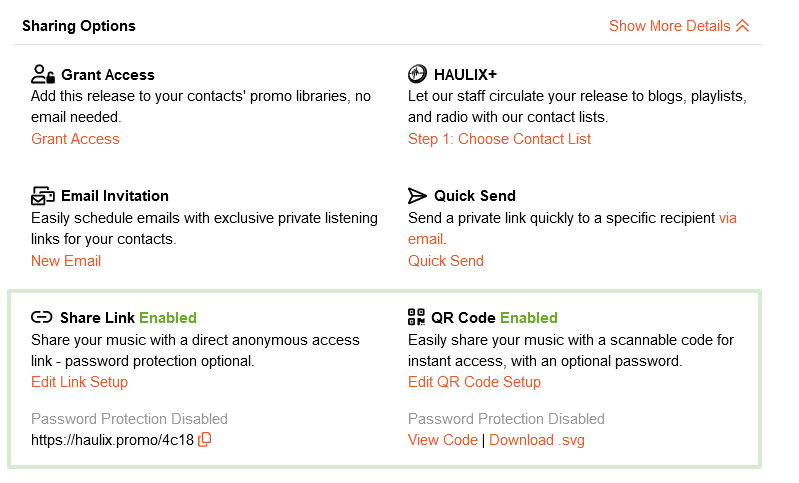Viewport: 799px width, 483px height.
Task: Follow the "via email" link
Action: [x=727, y=218]
